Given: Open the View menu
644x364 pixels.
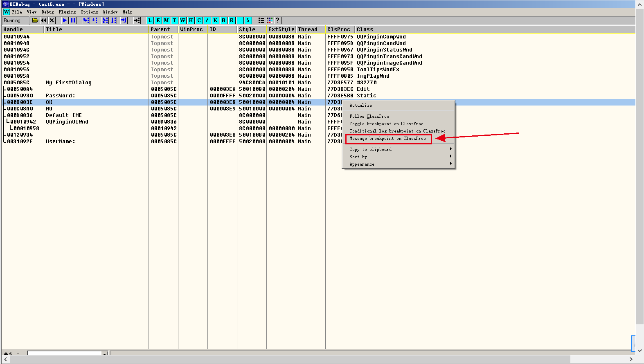Looking at the screenshot, I should (32, 12).
